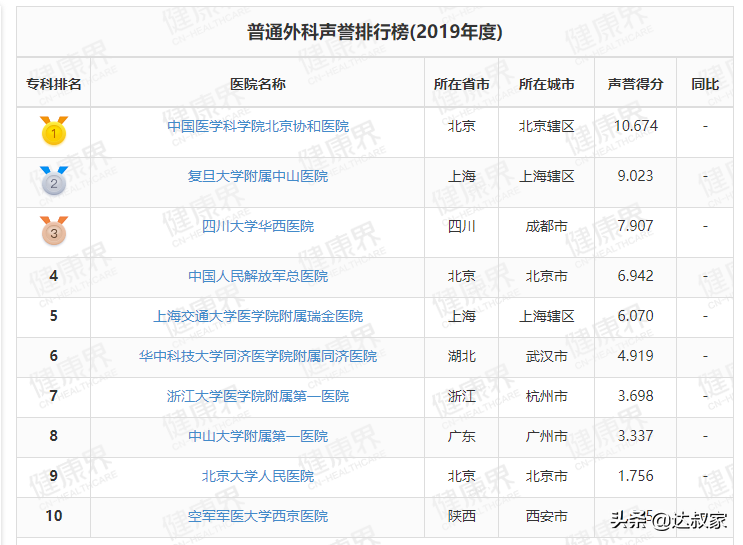Click rank number 6
Image resolution: width=743 pixels, height=545 pixels.
pyautogui.click(x=54, y=356)
